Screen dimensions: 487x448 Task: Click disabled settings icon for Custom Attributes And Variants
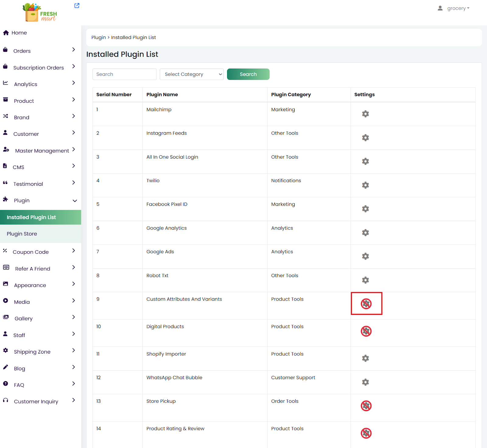click(366, 304)
